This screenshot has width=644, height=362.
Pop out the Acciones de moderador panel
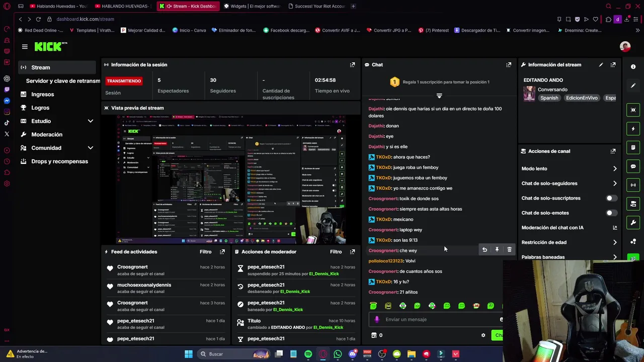pos(352,252)
